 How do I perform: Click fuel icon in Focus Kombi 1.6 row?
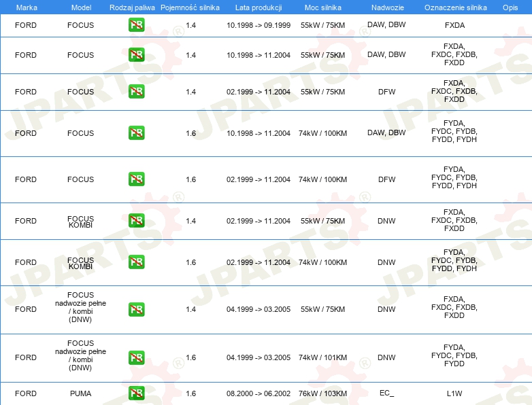pos(136,262)
